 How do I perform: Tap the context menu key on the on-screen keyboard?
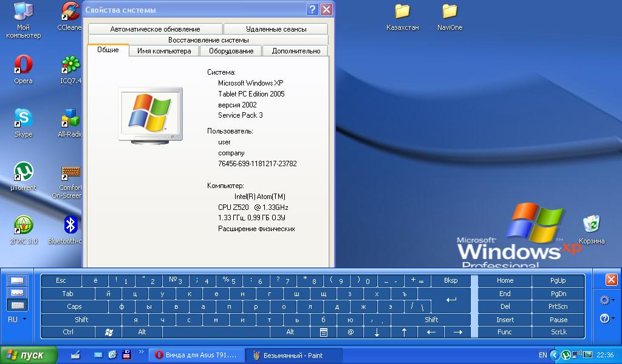(x=324, y=332)
